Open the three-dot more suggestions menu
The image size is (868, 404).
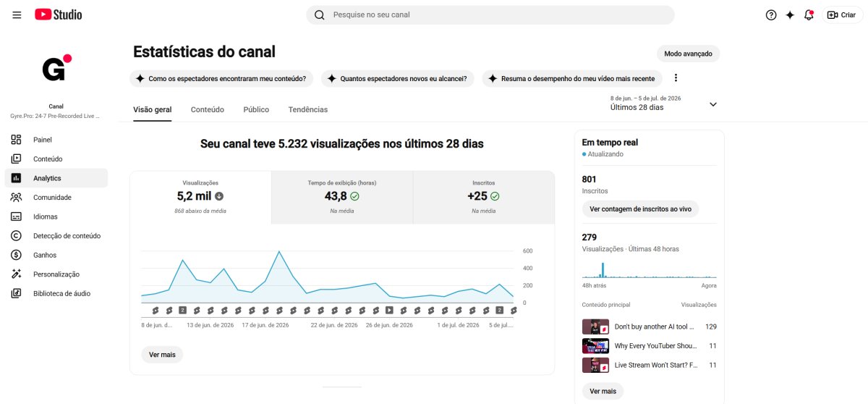pyautogui.click(x=676, y=78)
